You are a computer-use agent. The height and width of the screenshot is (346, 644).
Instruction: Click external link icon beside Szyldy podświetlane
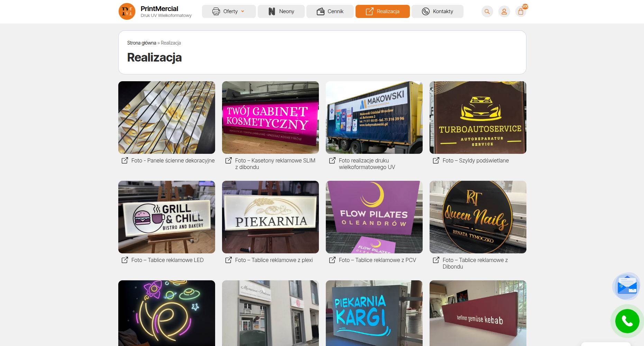(436, 160)
